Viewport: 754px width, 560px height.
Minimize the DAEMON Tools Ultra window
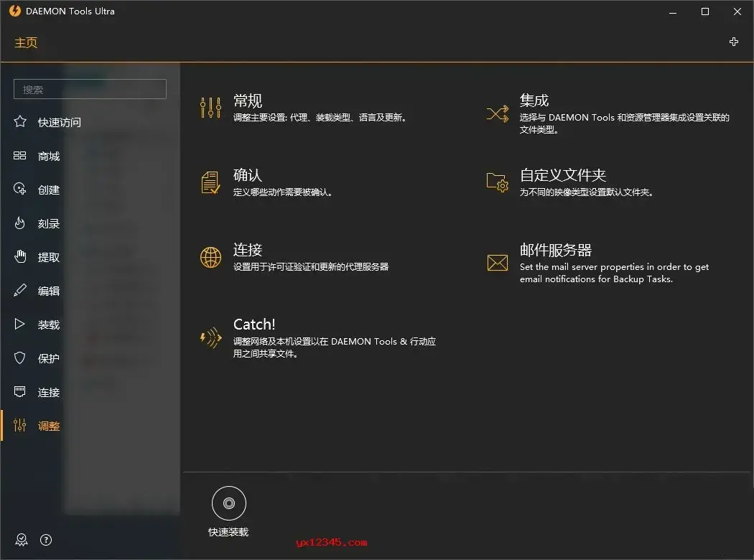click(x=673, y=11)
